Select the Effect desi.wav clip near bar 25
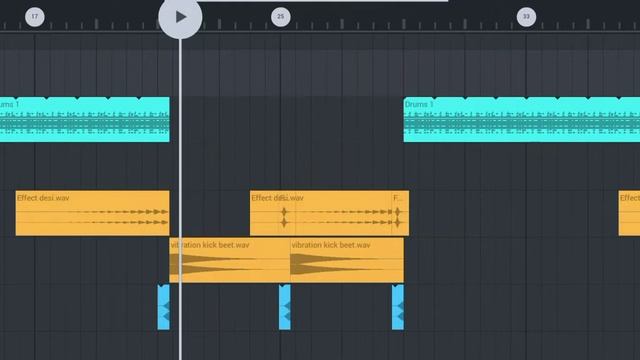 point(321,213)
